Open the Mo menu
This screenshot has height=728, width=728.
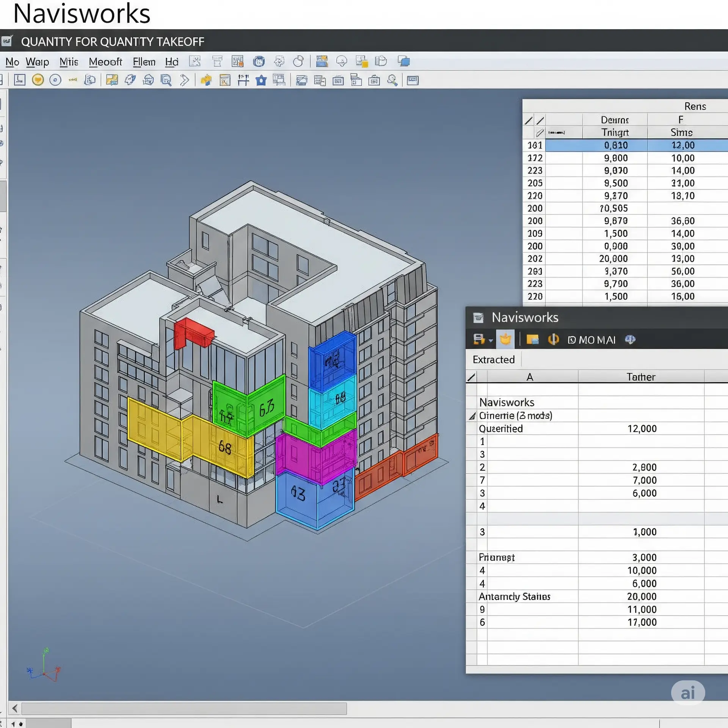(x=12, y=62)
